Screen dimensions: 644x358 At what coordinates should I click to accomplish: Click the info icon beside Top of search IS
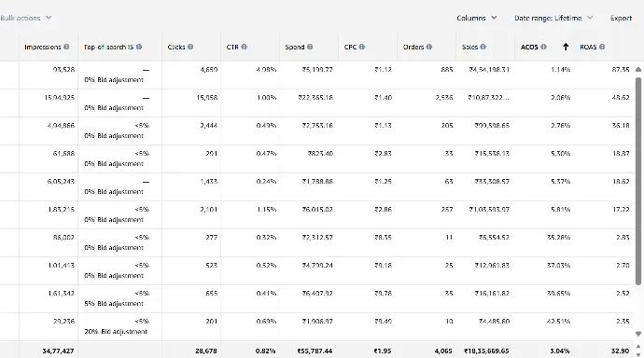coord(139,47)
